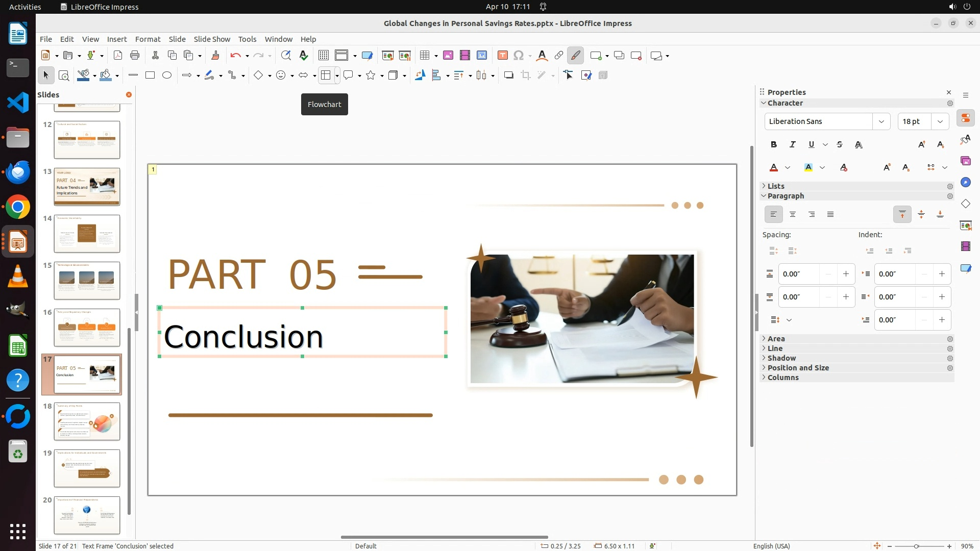Insert a text box from the toolbar
Image resolution: width=980 pixels, height=551 pixels.
tap(502, 56)
